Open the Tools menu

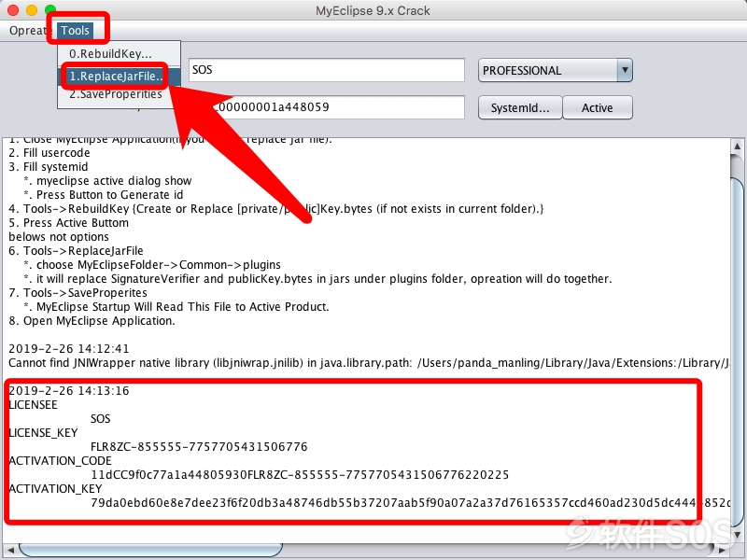pos(75,31)
